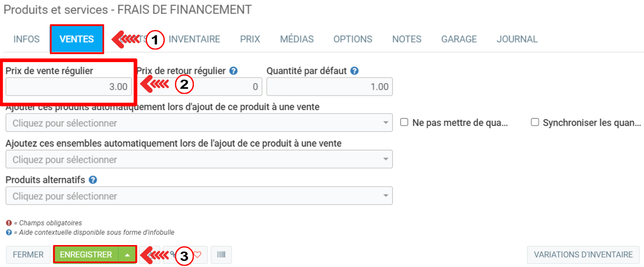Click the Prix de vente régulier field

pos(69,87)
